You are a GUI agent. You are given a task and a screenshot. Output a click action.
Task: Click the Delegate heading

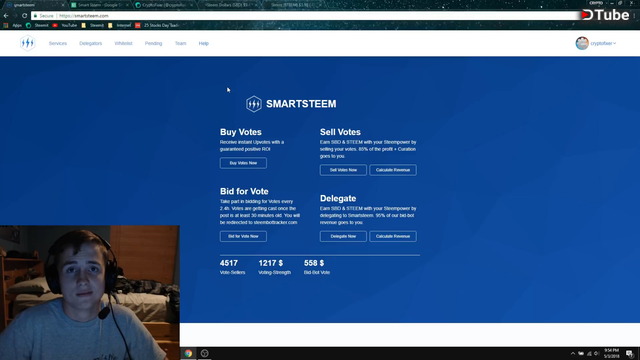(338, 198)
